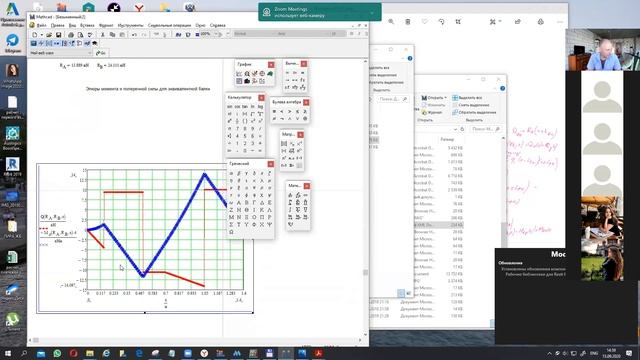Open a file from Mathcad toolbar
640x360 pixels.
49,35
